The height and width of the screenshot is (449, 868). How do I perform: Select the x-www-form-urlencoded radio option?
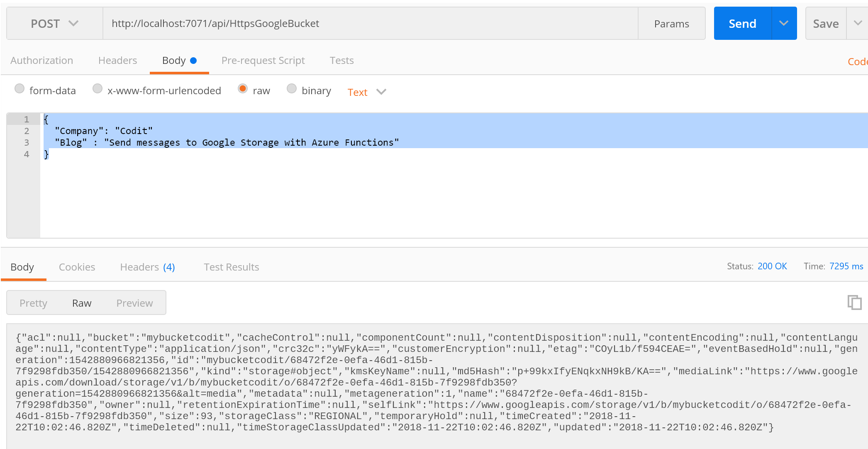point(98,89)
